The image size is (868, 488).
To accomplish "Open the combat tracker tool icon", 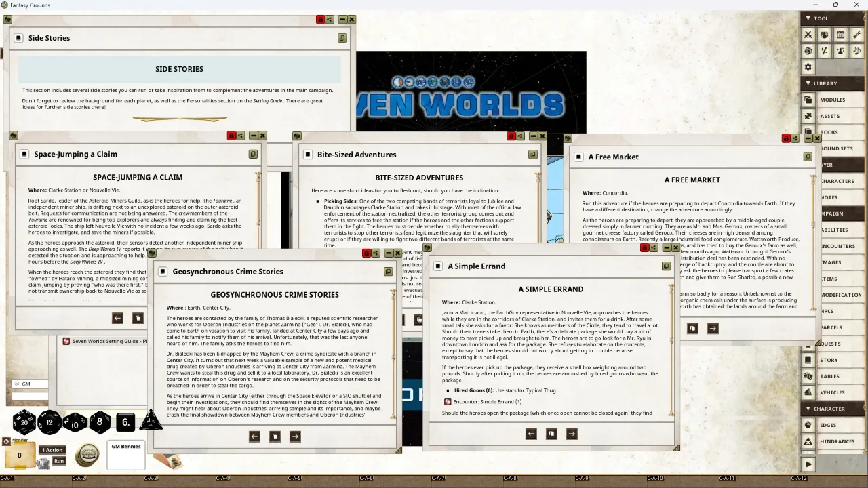I will (x=808, y=35).
